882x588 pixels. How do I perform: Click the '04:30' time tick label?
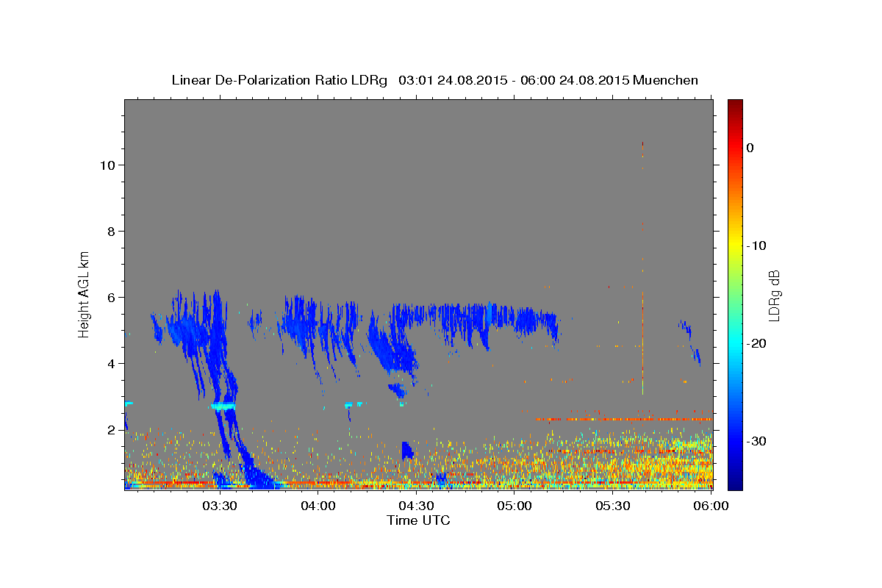(x=416, y=506)
